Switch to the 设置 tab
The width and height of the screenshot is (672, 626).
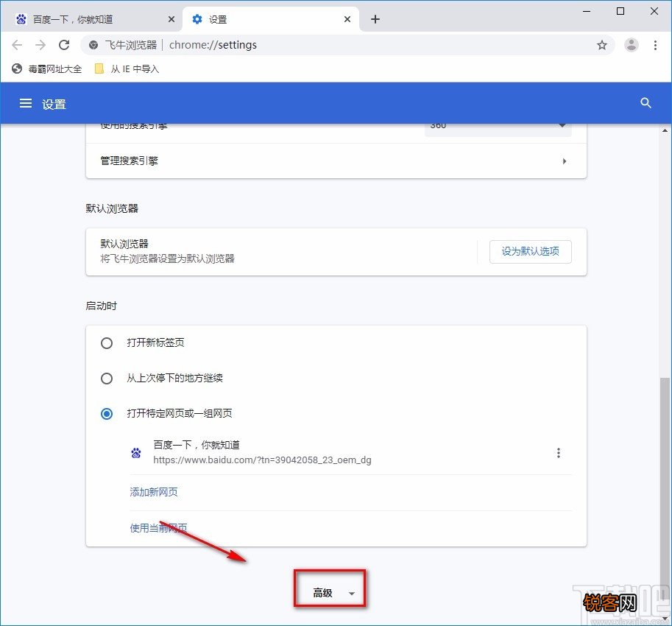point(271,19)
